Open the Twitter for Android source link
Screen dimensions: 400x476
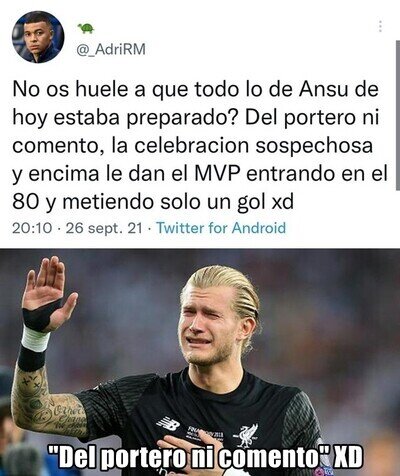pos(221,228)
